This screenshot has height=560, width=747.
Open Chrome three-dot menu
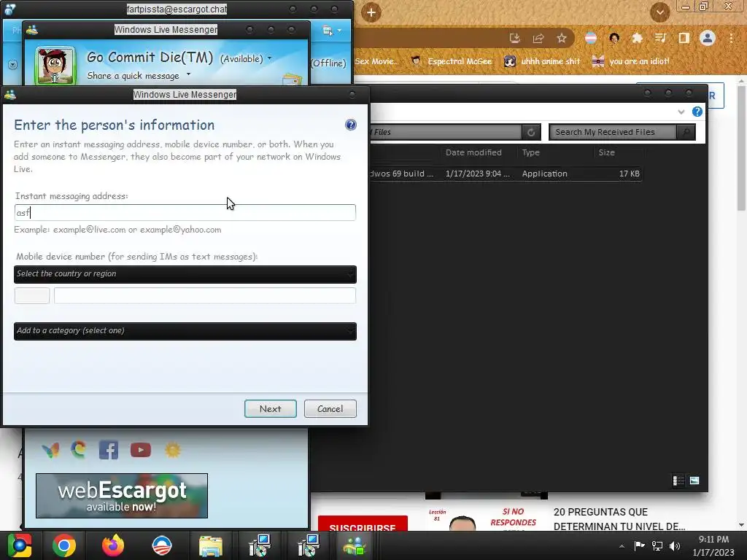731,38
